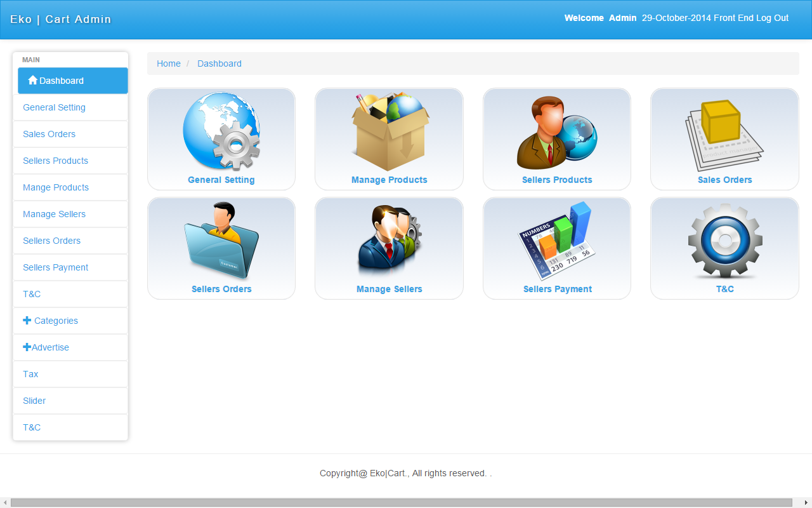Select Sales Orders in the sidebar
Image resolution: width=812 pixels, height=508 pixels.
point(49,134)
